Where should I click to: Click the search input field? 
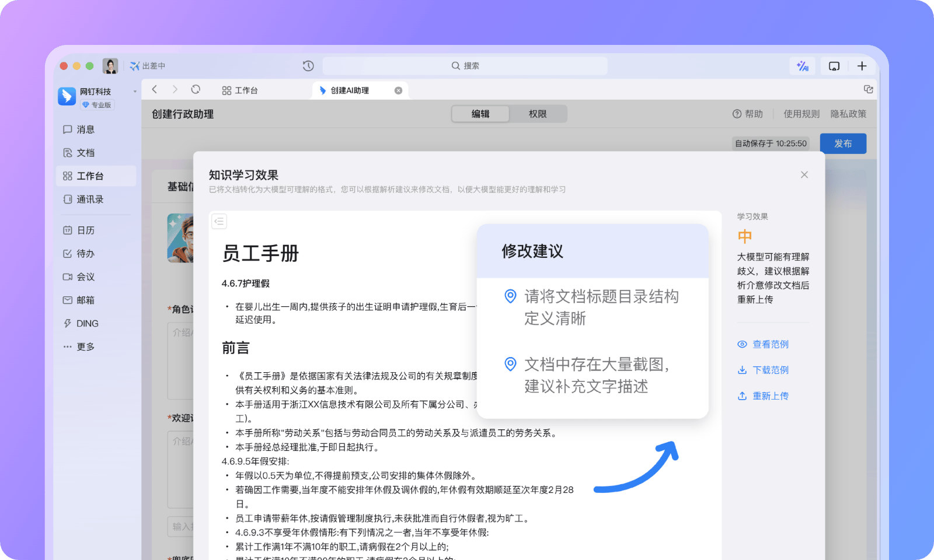point(465,66)
